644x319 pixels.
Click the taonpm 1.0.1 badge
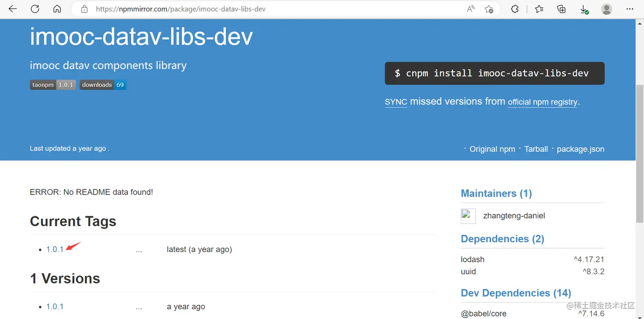[x=53, y=85]
